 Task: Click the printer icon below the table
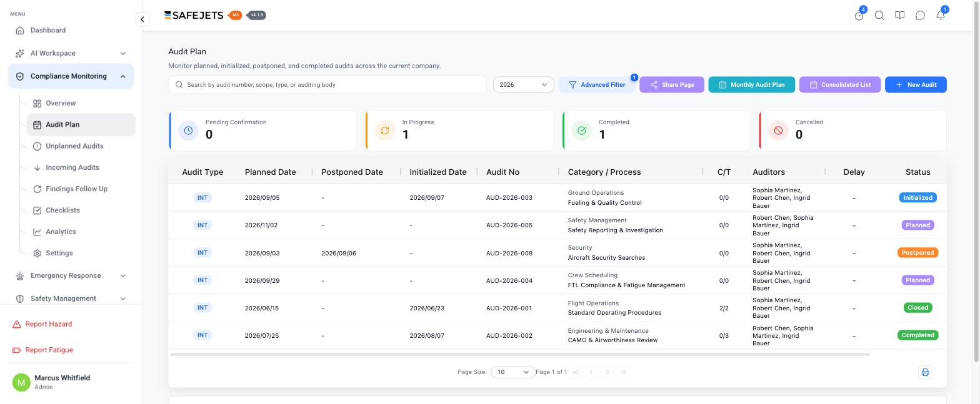[925, 372]
